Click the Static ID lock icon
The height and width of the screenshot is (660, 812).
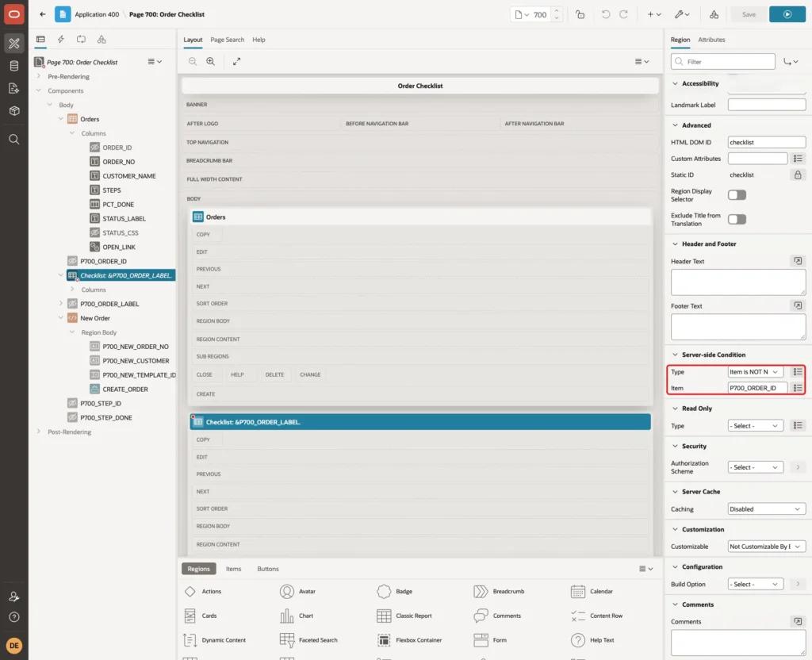coord(798,175)
